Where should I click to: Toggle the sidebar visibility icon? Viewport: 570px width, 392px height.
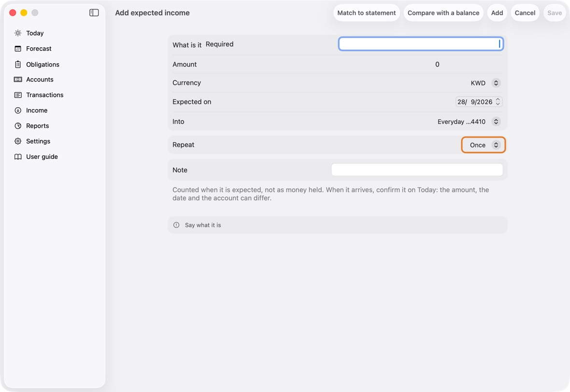pos(94,13)
